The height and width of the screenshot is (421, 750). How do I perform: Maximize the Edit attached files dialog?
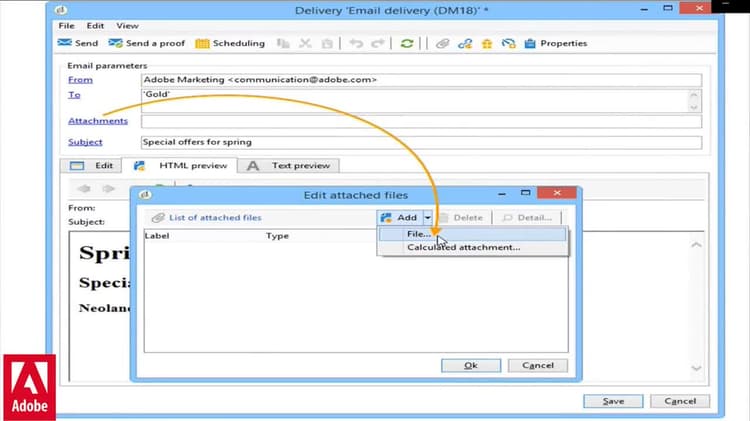point(526,193)
